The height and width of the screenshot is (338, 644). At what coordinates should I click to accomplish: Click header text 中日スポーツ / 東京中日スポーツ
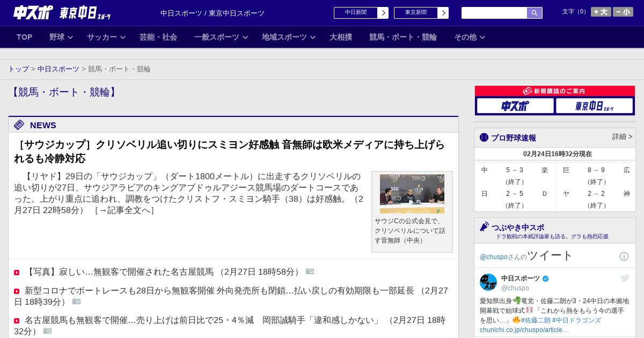coord(213,13)
